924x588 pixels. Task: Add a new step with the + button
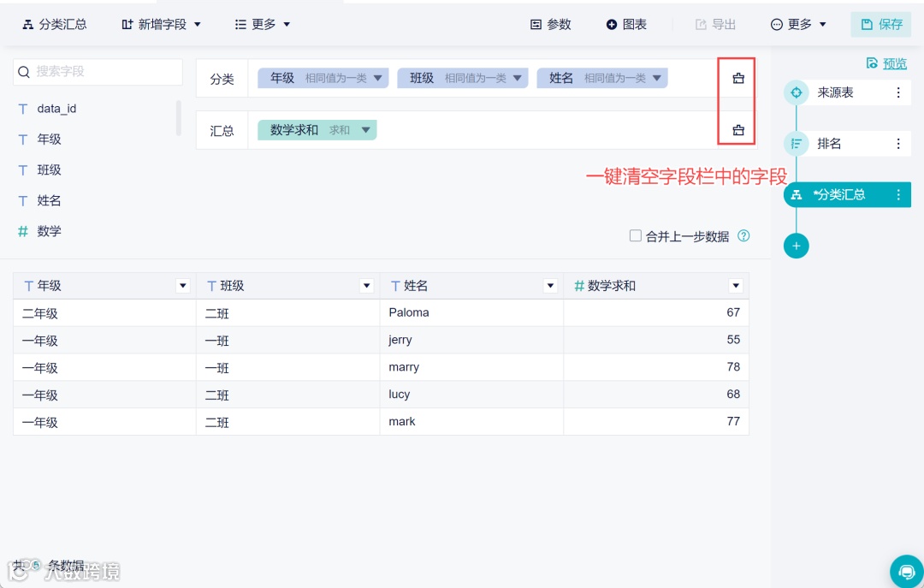pos(796,246)
